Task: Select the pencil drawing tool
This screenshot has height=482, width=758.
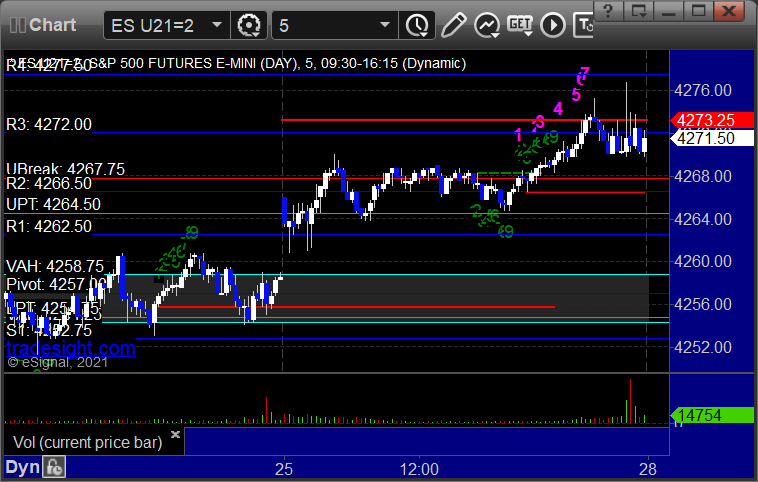Action: (453, 25)
